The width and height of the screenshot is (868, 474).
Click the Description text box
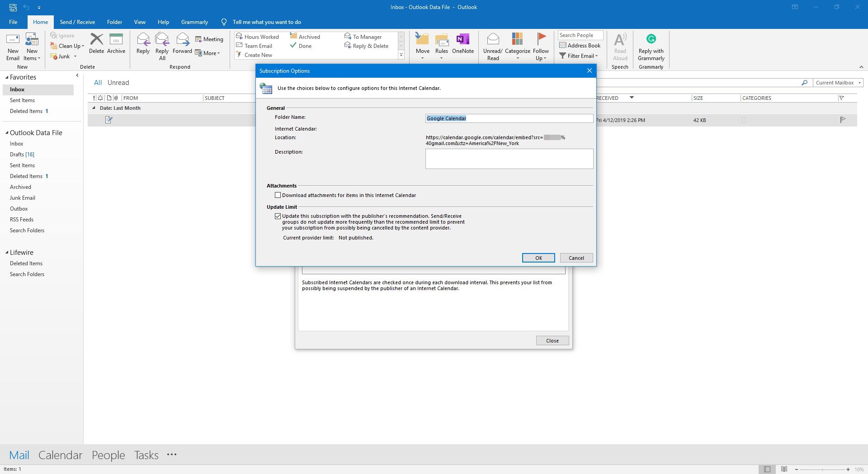tap(509, 159)
